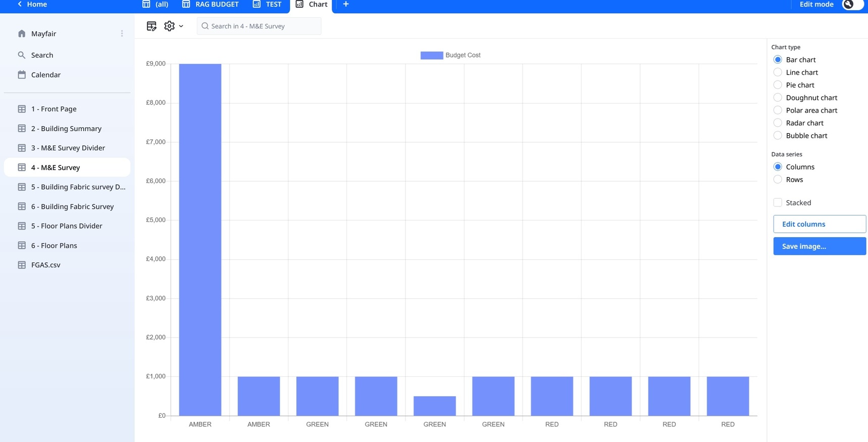Click the plus icon to add a view
This screenshot has width=868, height=442.
(x=346, y=4)
